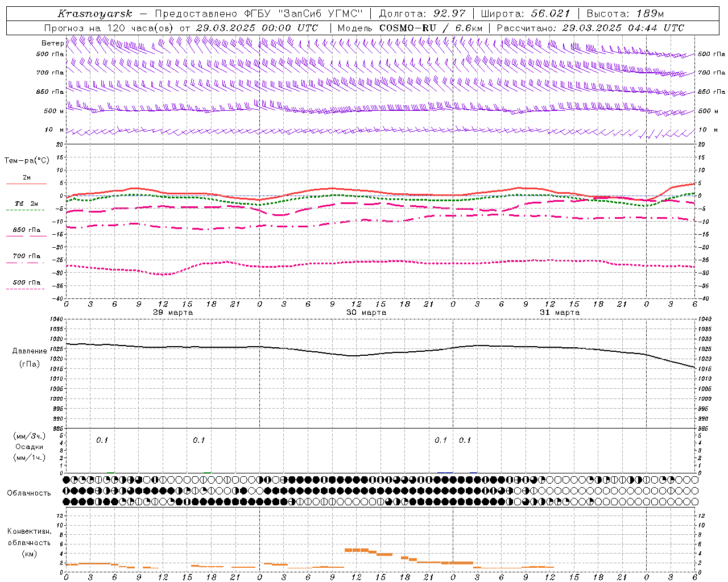Click the Конвективн. convective cloud label
The width and height of the screenshot is (728, 582).
(x=29, y=531)
